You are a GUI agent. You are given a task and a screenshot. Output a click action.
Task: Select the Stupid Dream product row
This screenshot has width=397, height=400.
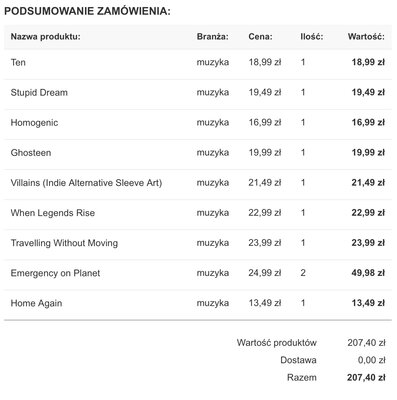pos(198,92)
